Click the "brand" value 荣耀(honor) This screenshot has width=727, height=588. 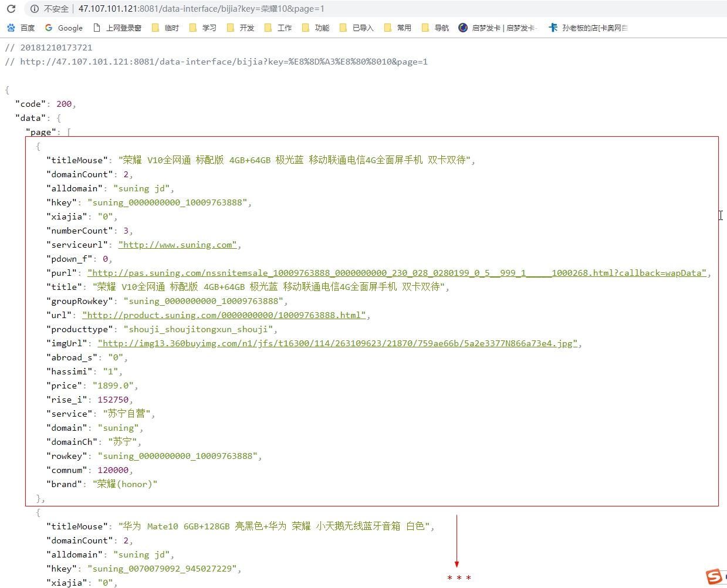(125, 484)
